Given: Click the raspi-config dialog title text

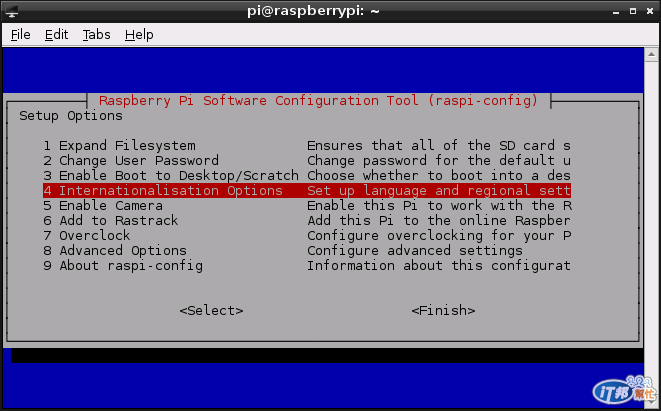Looking at the screenshot, I should [319, 101].
